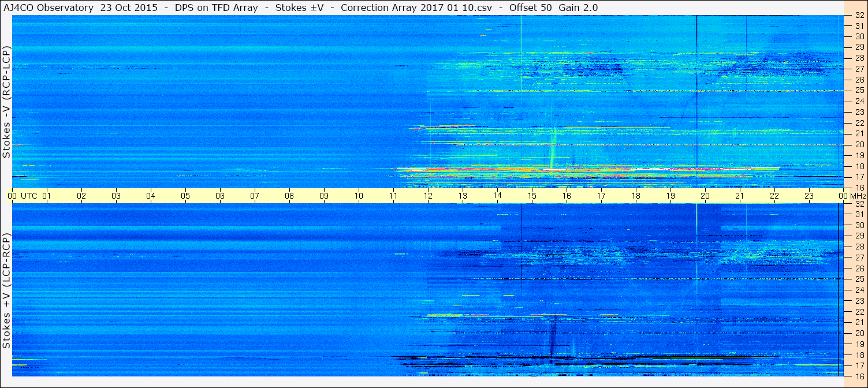Click 25 MHz label in Stokes -V panel
The height and width of the screenshot is (388, 868).
click(859, 90)
